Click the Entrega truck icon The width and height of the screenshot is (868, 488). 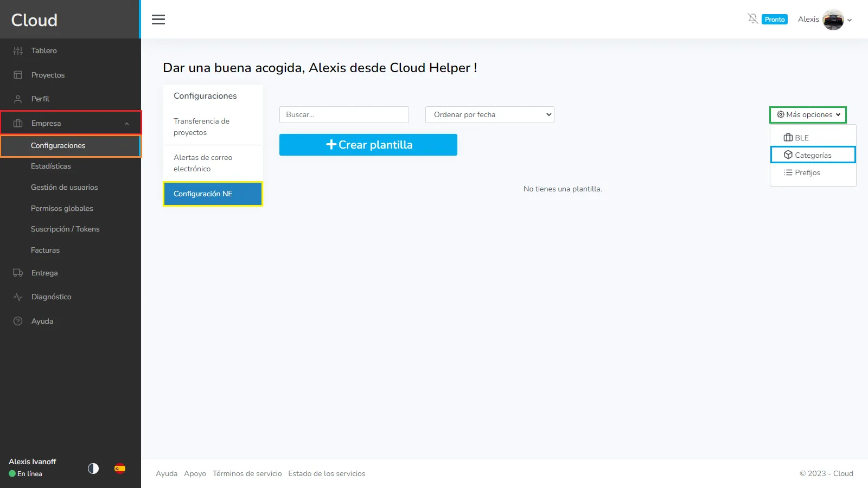click(x=18, y=273)
